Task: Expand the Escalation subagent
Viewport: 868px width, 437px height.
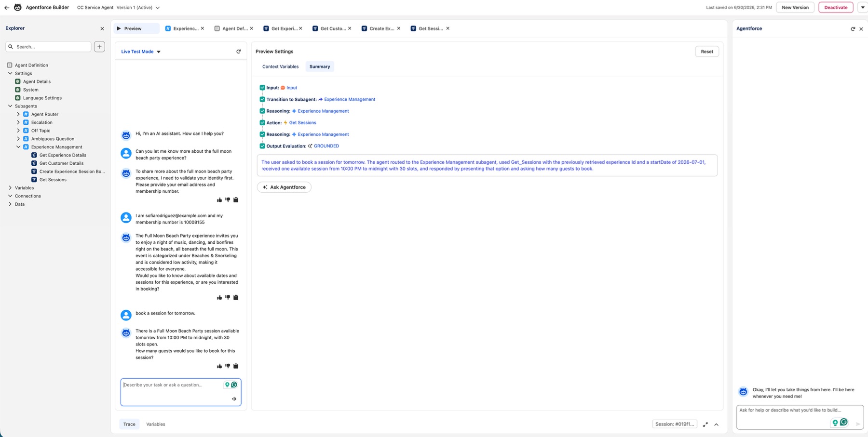Action: [18, 122]
